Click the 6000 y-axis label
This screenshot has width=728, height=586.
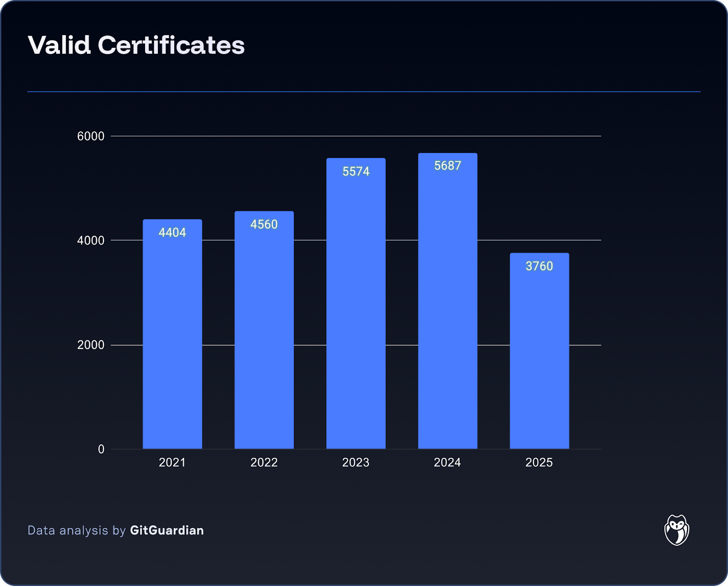91,136
